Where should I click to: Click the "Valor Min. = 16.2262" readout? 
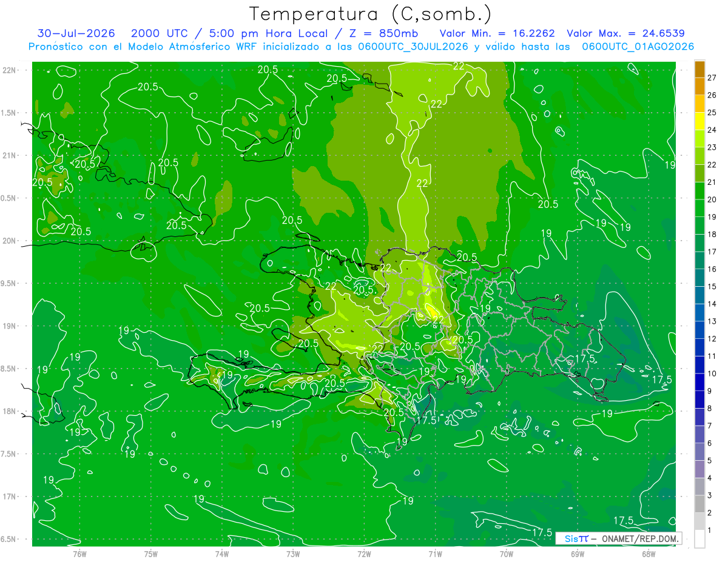pyautogui.click(x=496, y=33)
